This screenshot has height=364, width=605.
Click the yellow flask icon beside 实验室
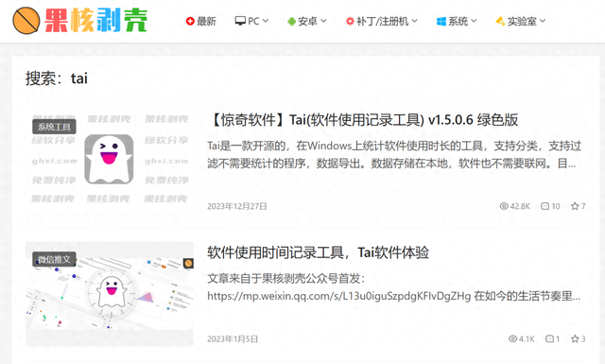(500, 21)
